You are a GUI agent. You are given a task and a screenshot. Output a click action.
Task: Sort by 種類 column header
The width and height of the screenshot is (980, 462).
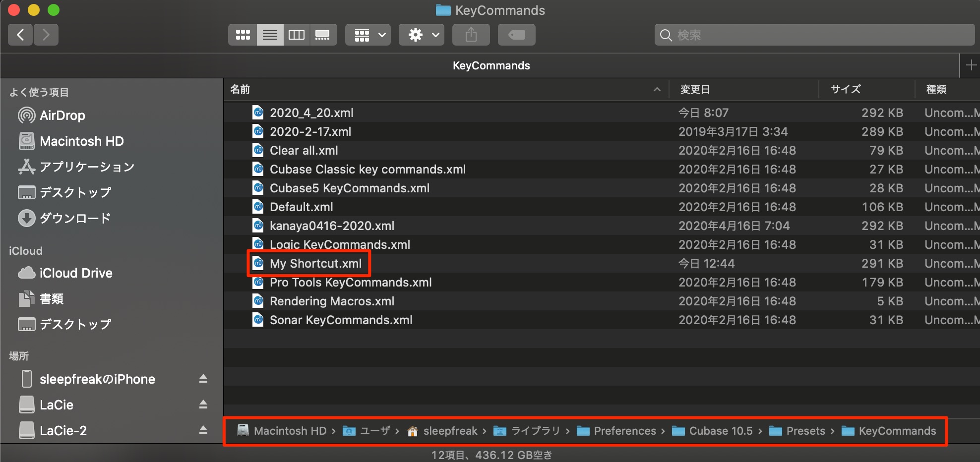click(x=936, y=89)
